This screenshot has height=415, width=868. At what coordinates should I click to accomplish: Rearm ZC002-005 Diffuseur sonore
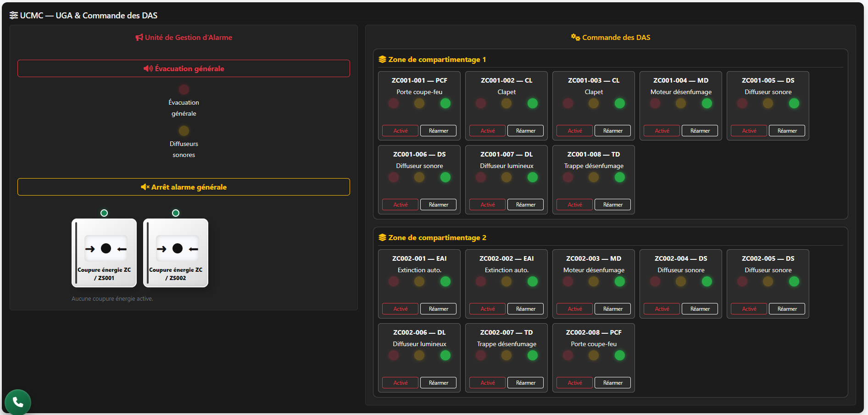[x=787, y=309]
